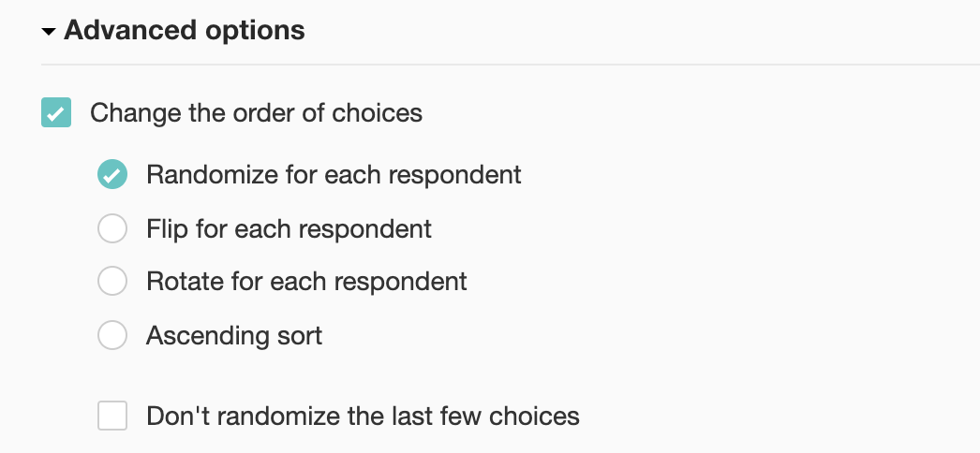This screenshot has width=980, height=453.
Task: Enable the "Don't randomize the last few choices" checkbox
Action: [x=112, y=416]
